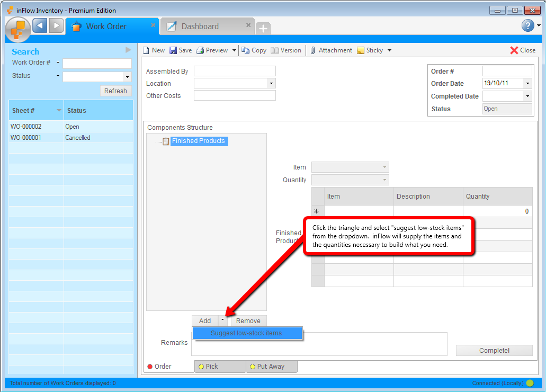Viewport: 546px width, 392px height.
Task: Open the Status filter type arrow
Action: coord(58,76)
